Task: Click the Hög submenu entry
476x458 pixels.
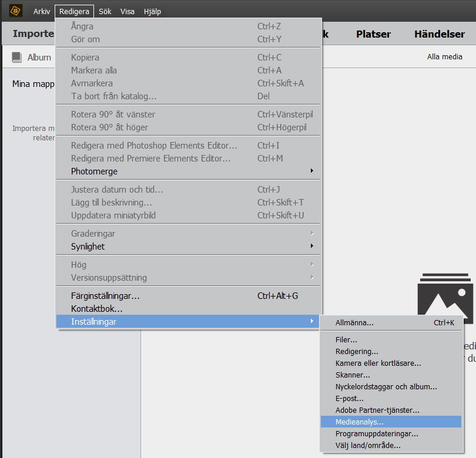Action: pyautogui.click(x=188, y=265)
